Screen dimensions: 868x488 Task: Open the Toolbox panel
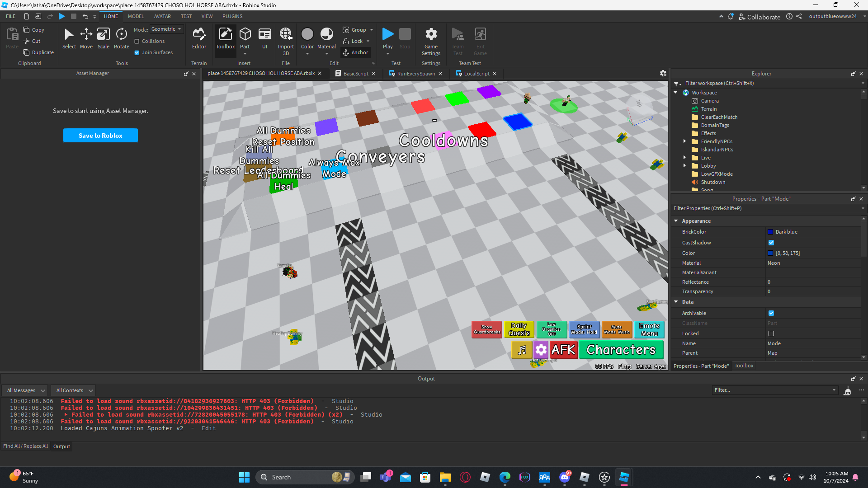225,38
